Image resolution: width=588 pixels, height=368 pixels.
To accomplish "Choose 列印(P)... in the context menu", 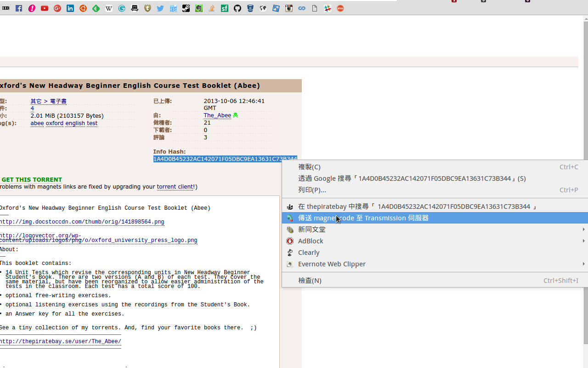I will [x=435, y=190].
